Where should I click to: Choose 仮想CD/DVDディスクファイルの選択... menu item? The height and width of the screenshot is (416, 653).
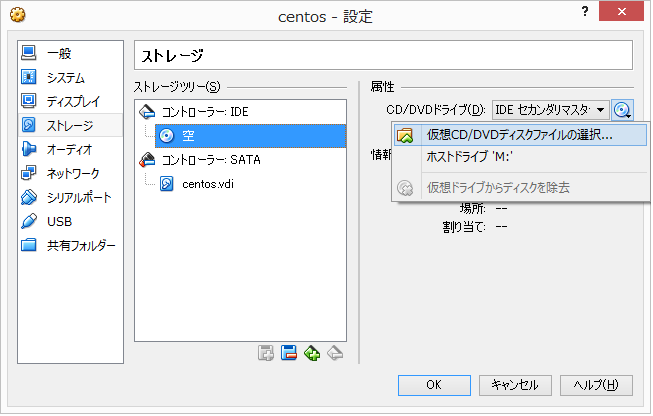521,135
